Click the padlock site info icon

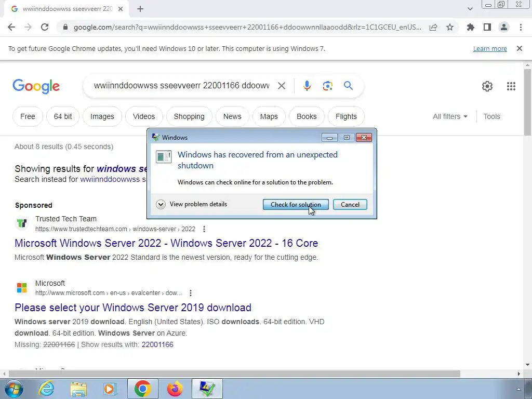pyautogui.click(x=66, y=27)
